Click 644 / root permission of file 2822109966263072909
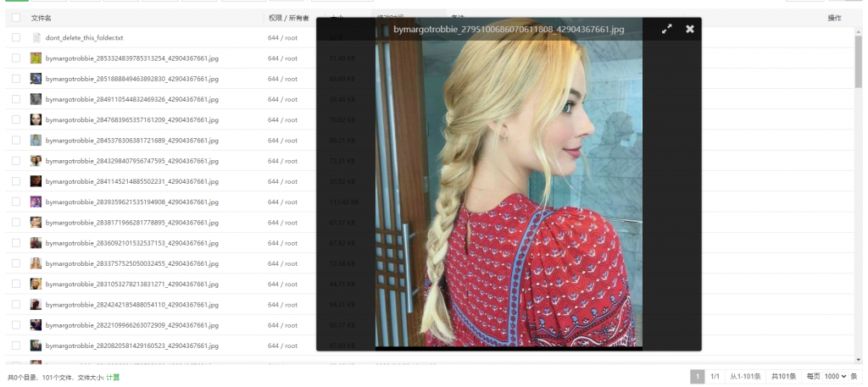The image size is (868, 387). [282, 325]
